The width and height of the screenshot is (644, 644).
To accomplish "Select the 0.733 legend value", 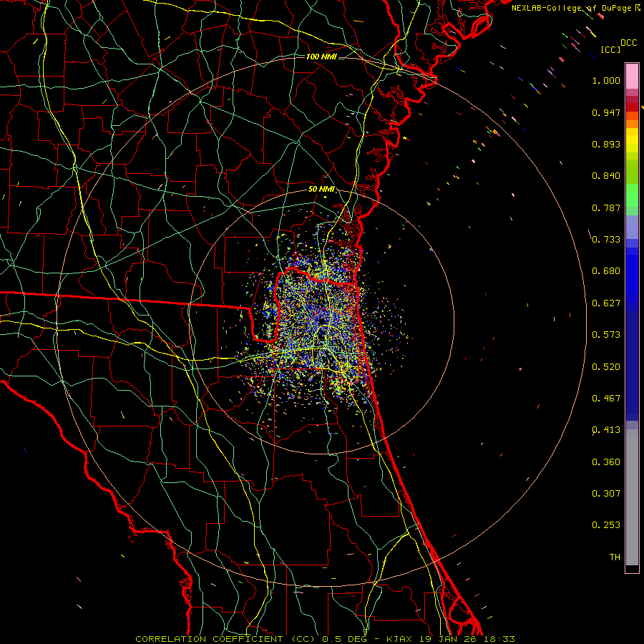I will tap(606, 240).
